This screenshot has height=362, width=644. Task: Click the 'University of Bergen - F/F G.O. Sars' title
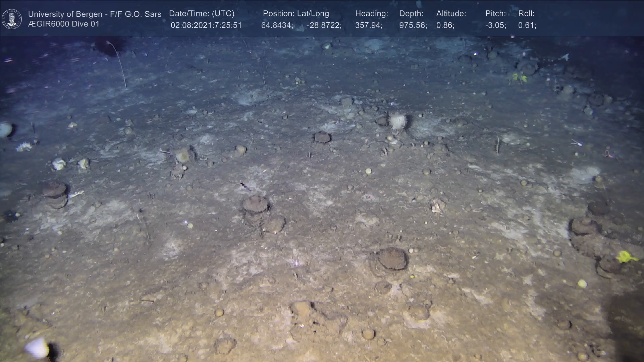pos(95,14)
